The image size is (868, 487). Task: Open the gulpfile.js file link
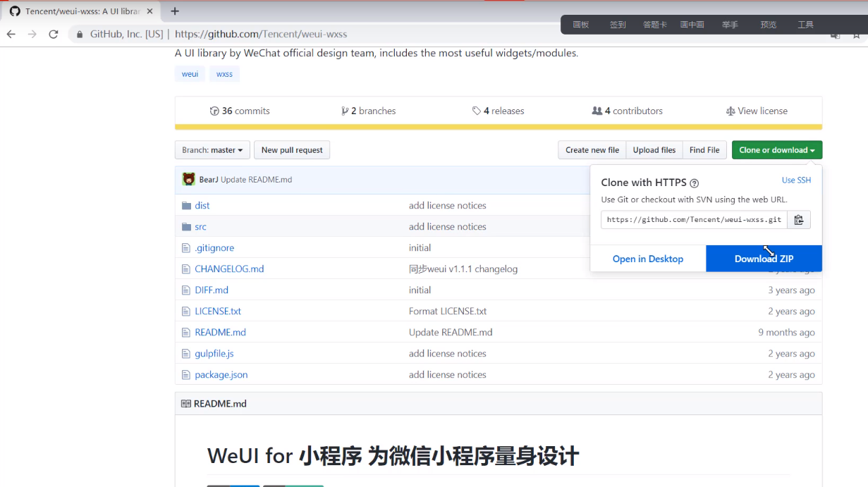coord(214,353)
